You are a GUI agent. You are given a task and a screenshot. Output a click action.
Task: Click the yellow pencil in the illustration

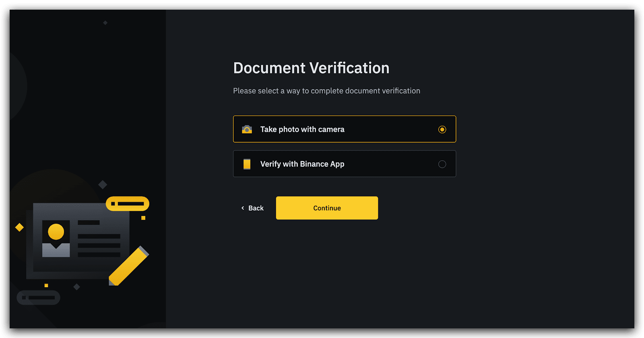click(129, 266)
